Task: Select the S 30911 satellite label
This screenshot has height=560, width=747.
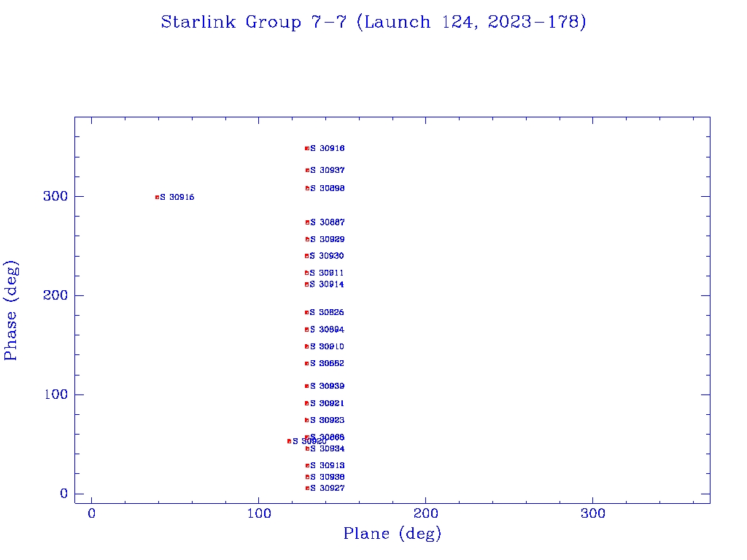Action: [327, 273]
